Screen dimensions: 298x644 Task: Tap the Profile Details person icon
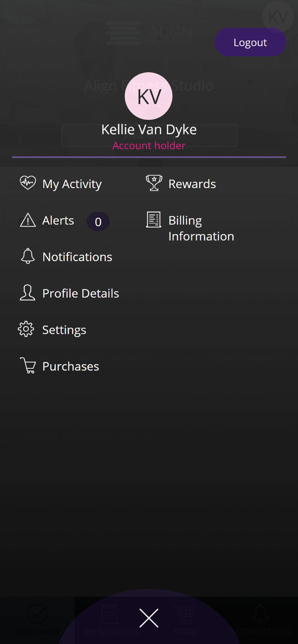[x=28, y=293]
